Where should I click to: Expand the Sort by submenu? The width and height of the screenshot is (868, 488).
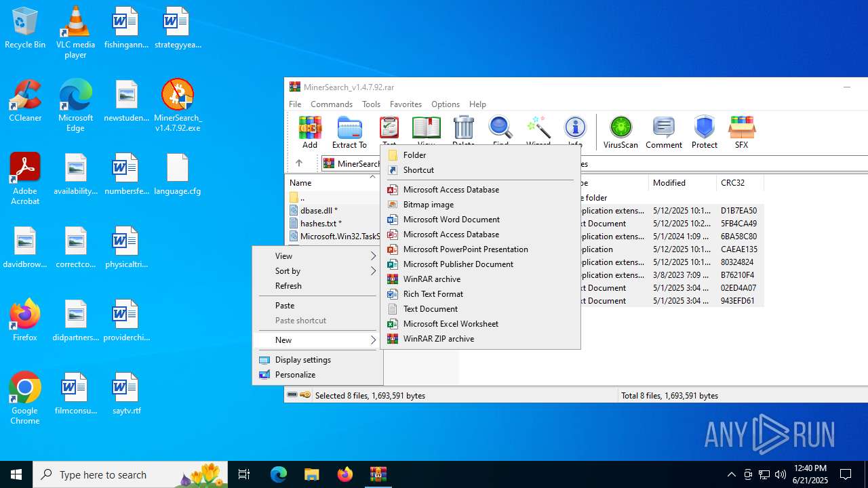(x=317, y=271)
